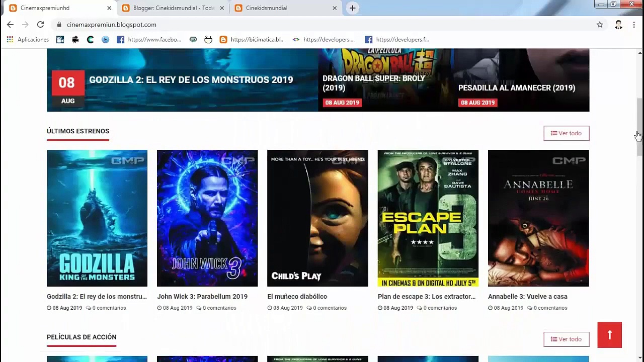This screenshot has width=644, height=362.
Task: Open the Plan de escape 3: Los extractor... title
Action: 427,297
